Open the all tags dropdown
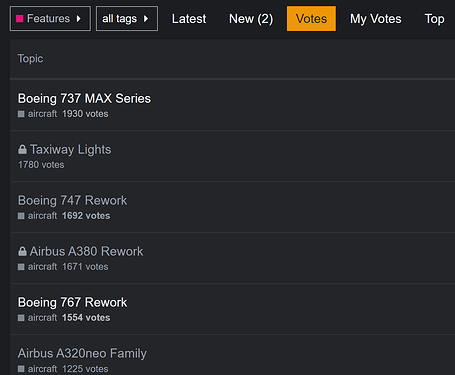 [127, 19]
